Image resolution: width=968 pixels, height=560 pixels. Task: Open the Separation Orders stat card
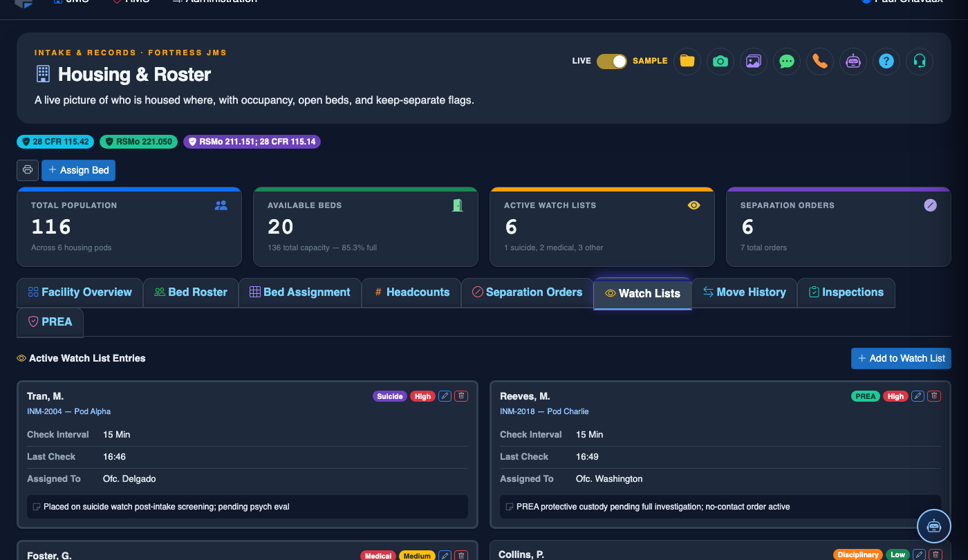pyautogui.click(x=839, y=227)
